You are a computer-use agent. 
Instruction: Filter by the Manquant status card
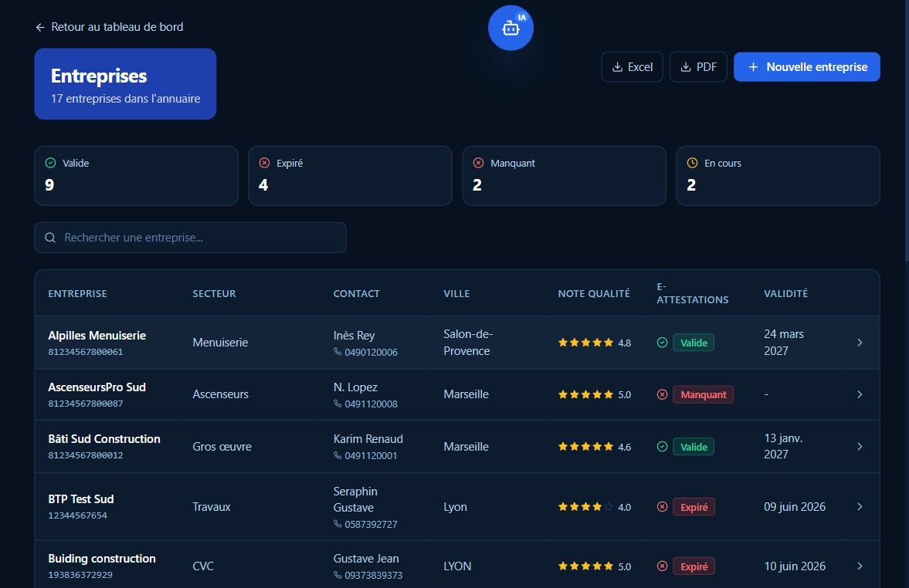[x=564, y=175]
